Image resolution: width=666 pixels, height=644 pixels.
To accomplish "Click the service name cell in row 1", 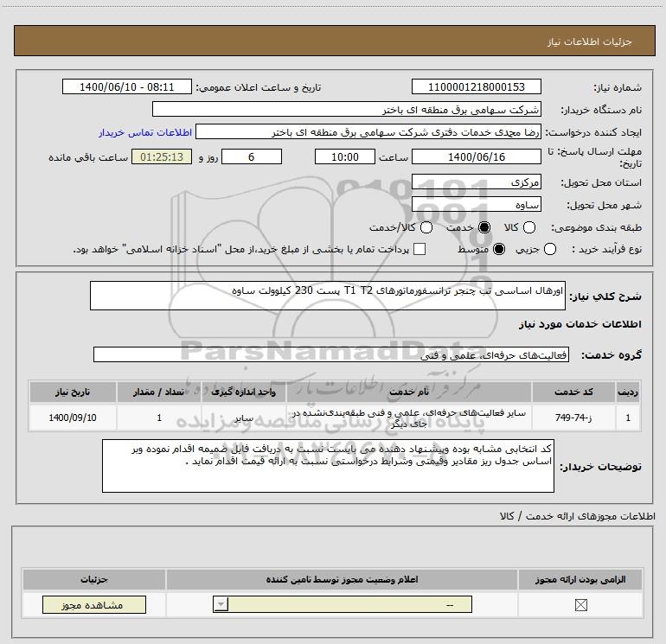I will tap(409, 418).
